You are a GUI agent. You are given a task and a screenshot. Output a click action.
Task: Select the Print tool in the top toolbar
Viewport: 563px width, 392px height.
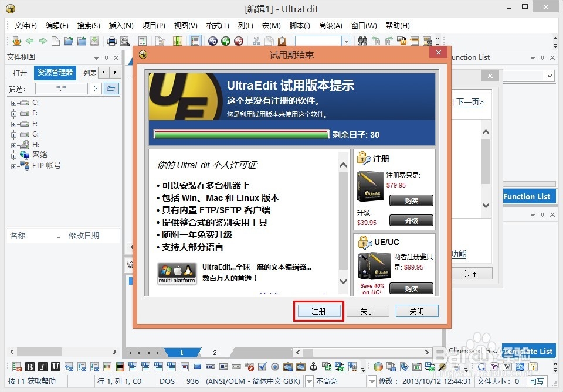[x=113, y=41]
